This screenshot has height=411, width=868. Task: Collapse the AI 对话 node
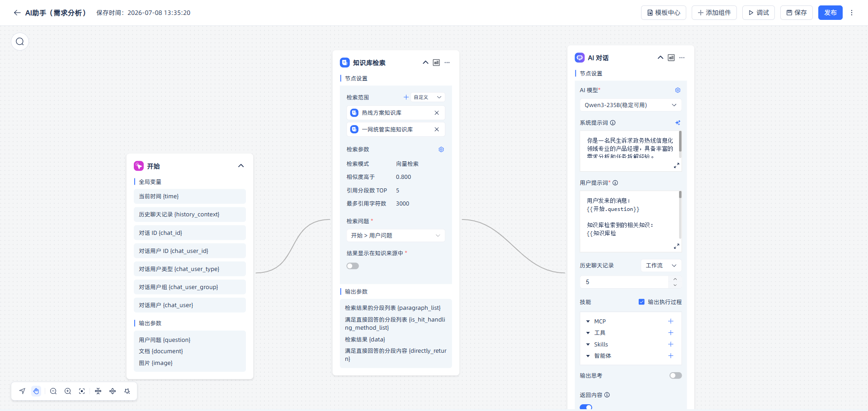coord(660,58)
